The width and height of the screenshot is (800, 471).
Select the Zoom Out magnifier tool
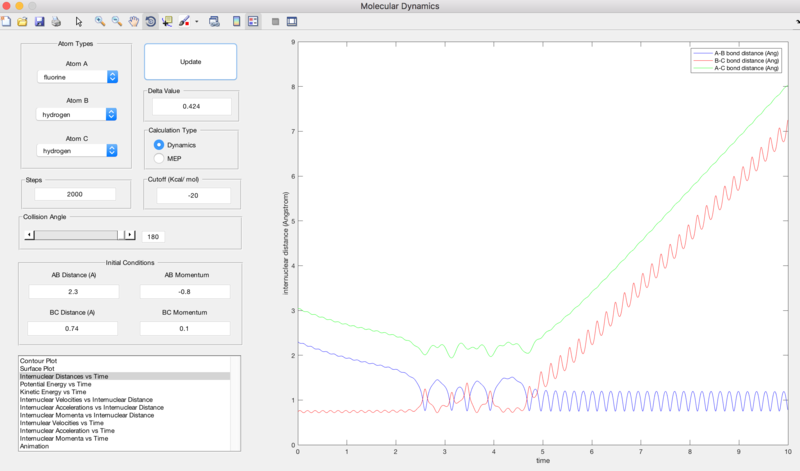tap(117, 21)
